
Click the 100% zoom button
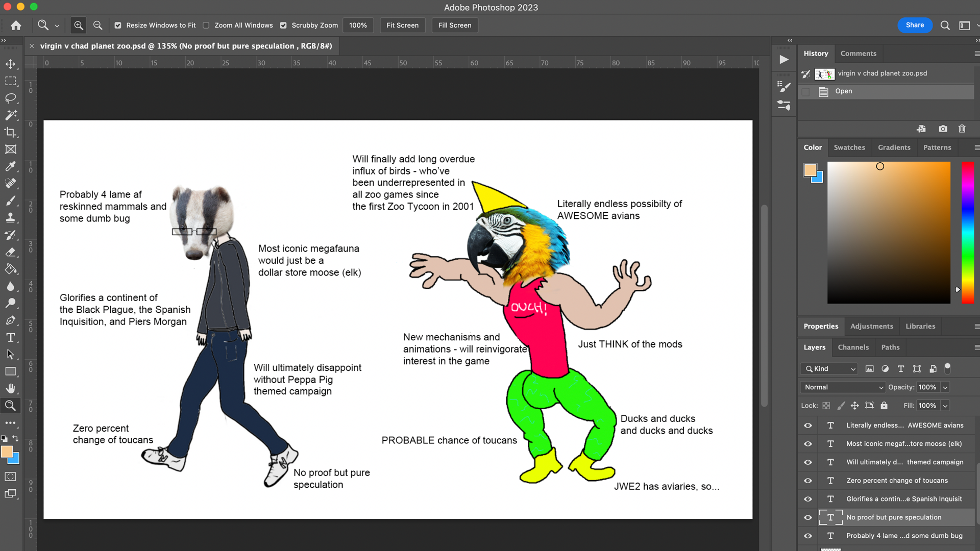[358, 25]
